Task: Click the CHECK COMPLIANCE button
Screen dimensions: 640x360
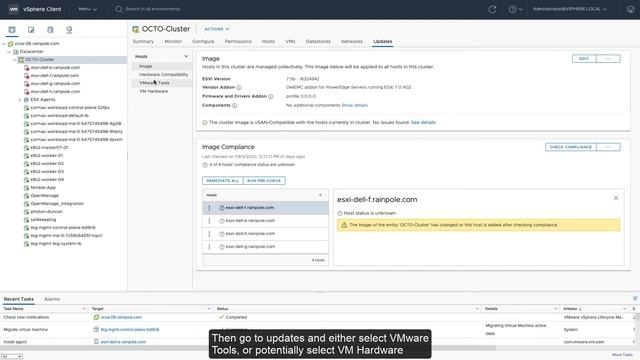Action: click(571, 147)
